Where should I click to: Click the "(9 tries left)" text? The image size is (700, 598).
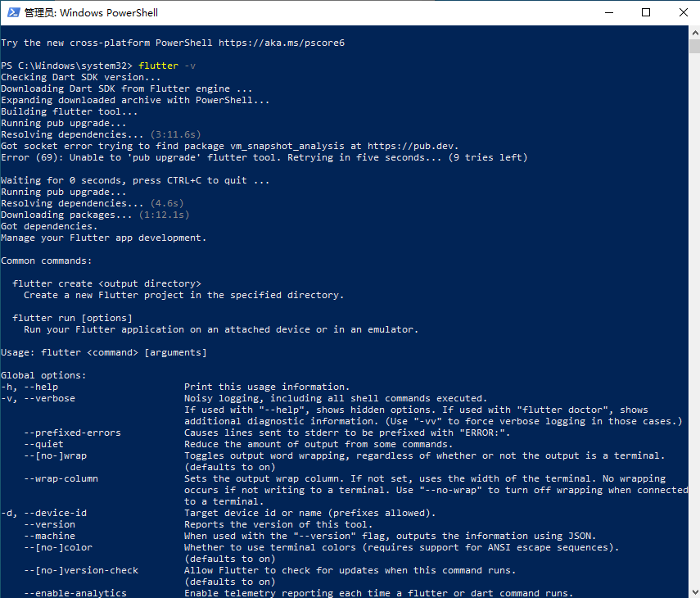tap(487, 157)
